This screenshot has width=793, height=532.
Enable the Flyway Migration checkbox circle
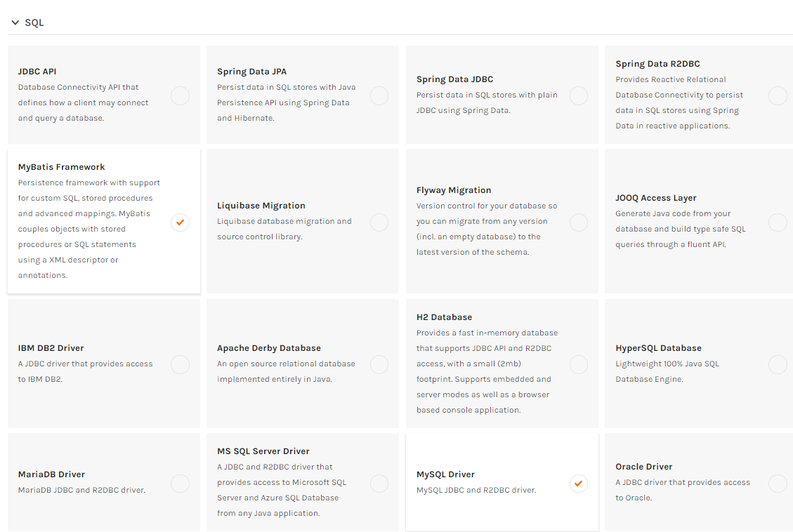click(579, 222)
